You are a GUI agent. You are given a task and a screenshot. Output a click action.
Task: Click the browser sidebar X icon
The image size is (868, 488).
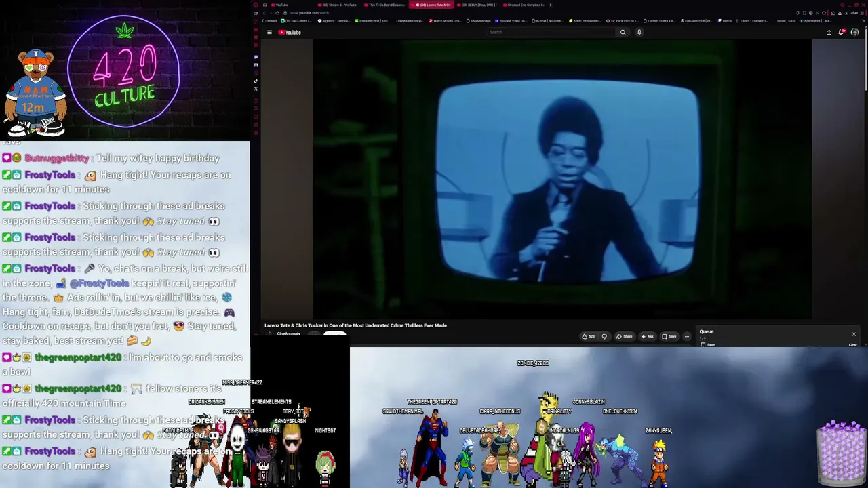click(256, 89)
